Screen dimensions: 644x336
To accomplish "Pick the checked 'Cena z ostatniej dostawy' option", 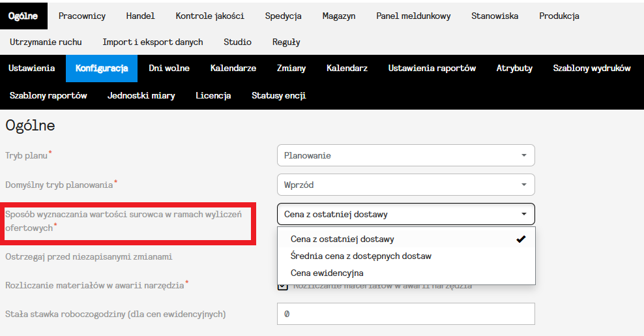I will point(342,239).
